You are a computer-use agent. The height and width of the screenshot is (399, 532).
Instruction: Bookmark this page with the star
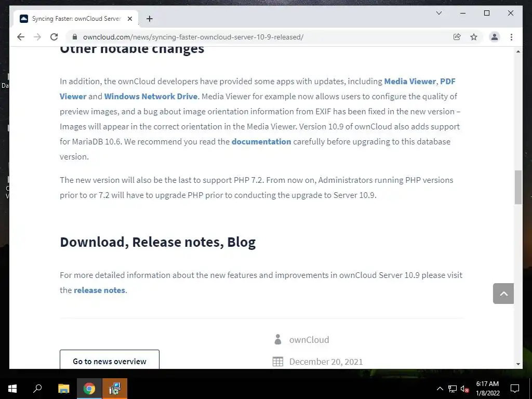pyautogui.click(x=474, y=37)
